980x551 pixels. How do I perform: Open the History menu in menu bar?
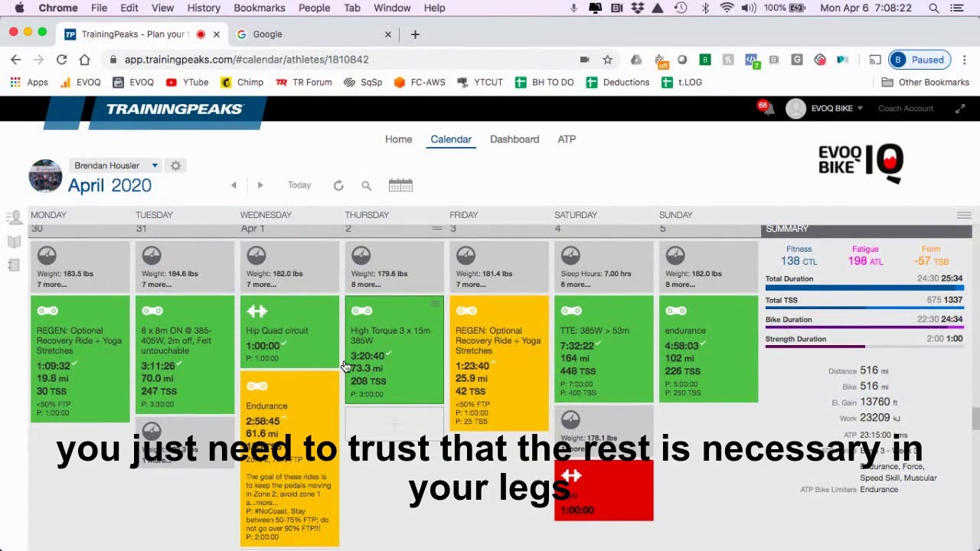(x=204, y=8)
